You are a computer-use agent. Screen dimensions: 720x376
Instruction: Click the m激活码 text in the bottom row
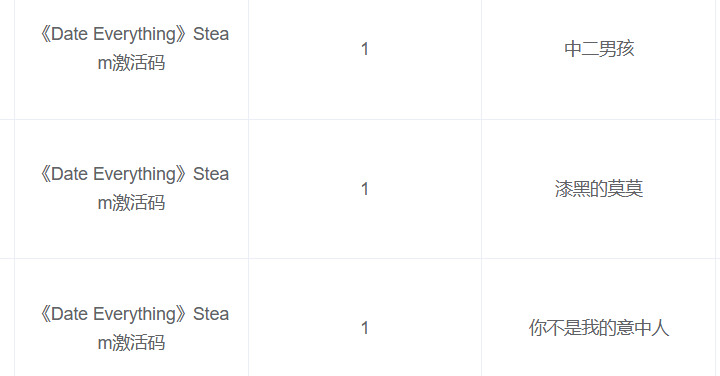[131, 343]
